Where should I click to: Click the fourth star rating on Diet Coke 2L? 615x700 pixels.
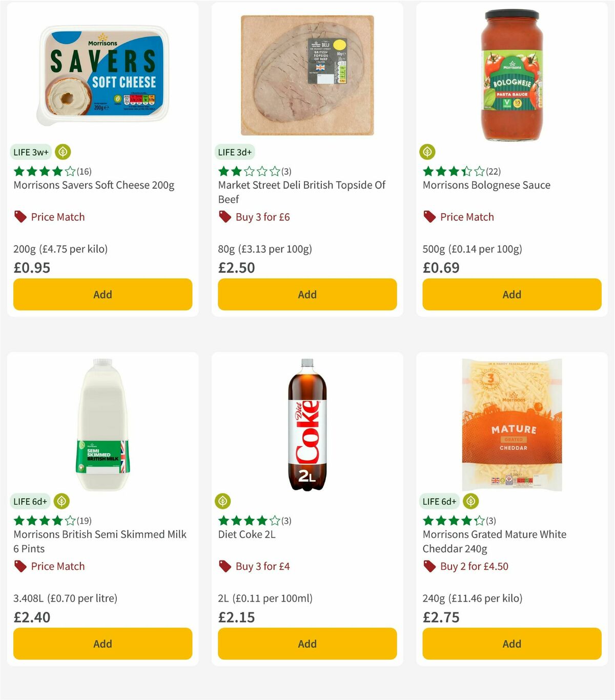(x=261, y=520)
